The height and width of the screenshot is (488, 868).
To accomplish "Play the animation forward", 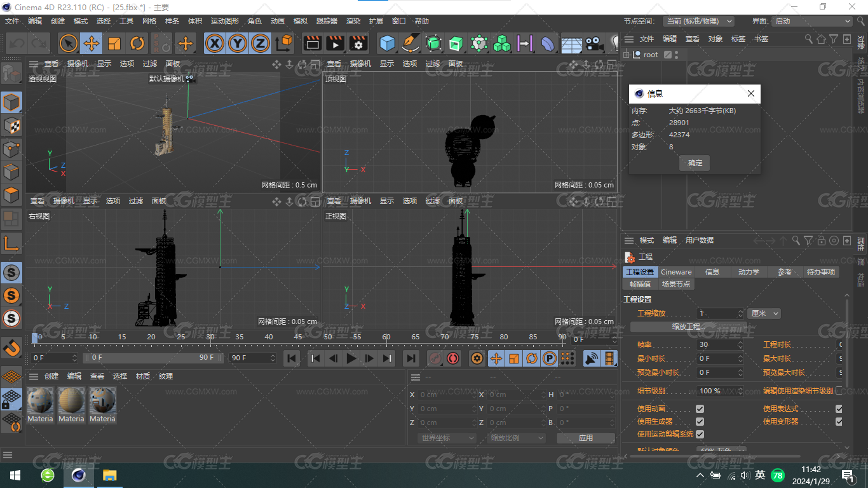I will point(351,358).
